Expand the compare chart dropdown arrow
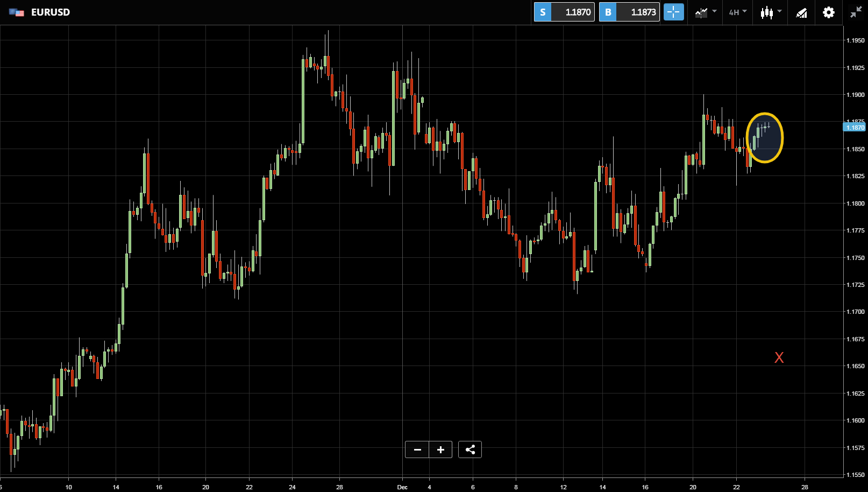This screenshot has width=868, height=492. pos(715,11)
